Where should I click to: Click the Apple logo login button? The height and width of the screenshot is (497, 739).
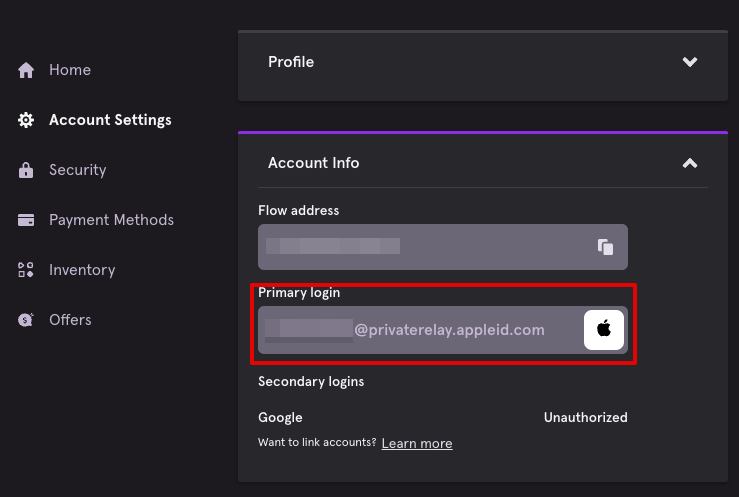click(604, 330)
